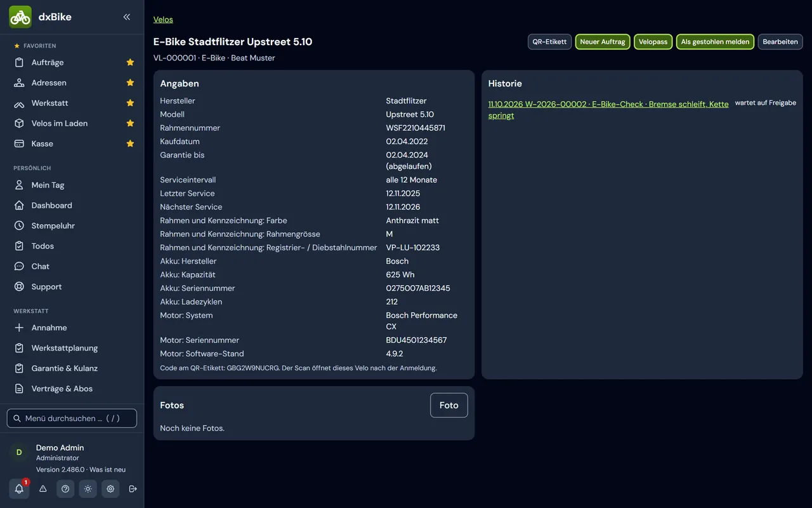Viewport: 812px width, 508px height.
Task: Open settings gear icon
Action: click(110, 489)
